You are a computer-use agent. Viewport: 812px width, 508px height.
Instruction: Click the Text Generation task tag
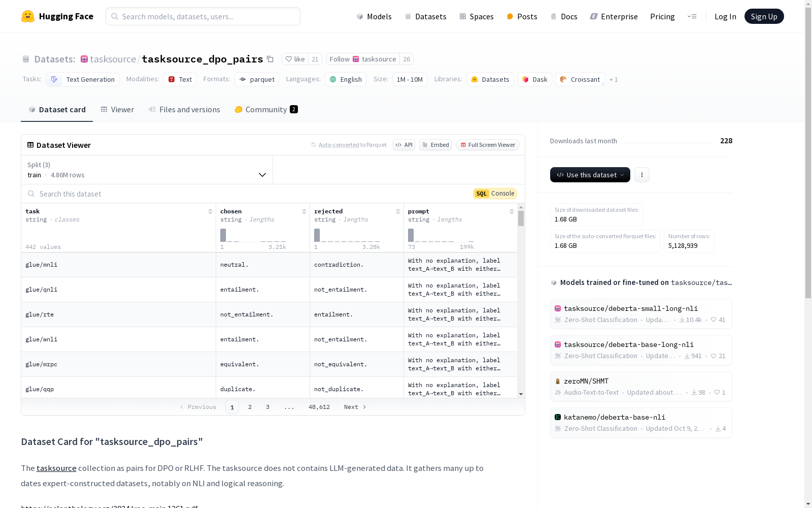(x=83, y=79)
